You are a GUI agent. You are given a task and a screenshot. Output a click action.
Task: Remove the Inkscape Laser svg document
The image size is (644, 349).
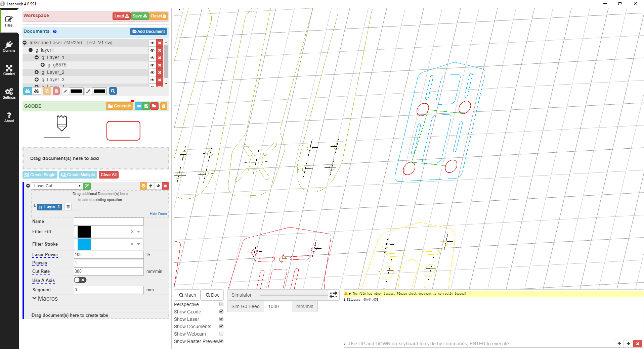click(160, 43)
